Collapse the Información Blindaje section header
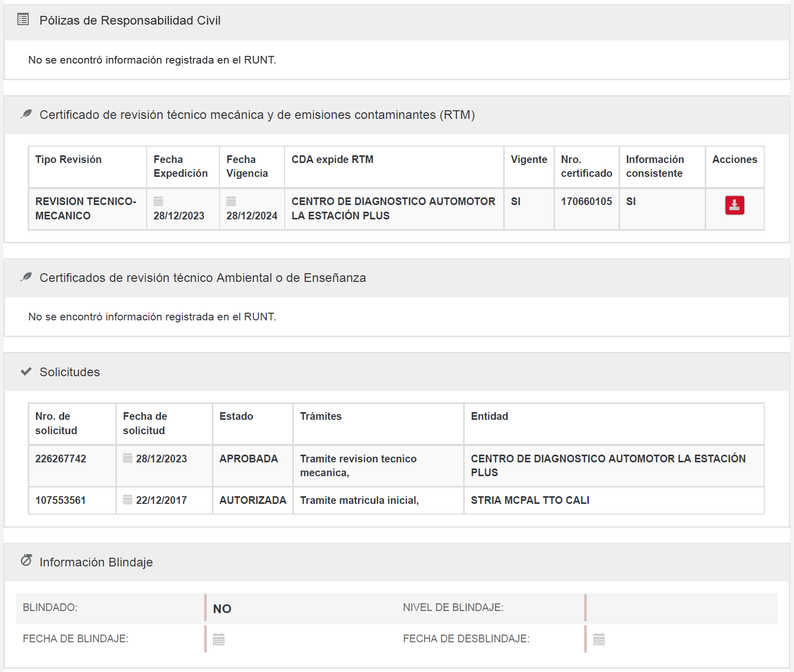The image size is (794, 672). [396, 562]
